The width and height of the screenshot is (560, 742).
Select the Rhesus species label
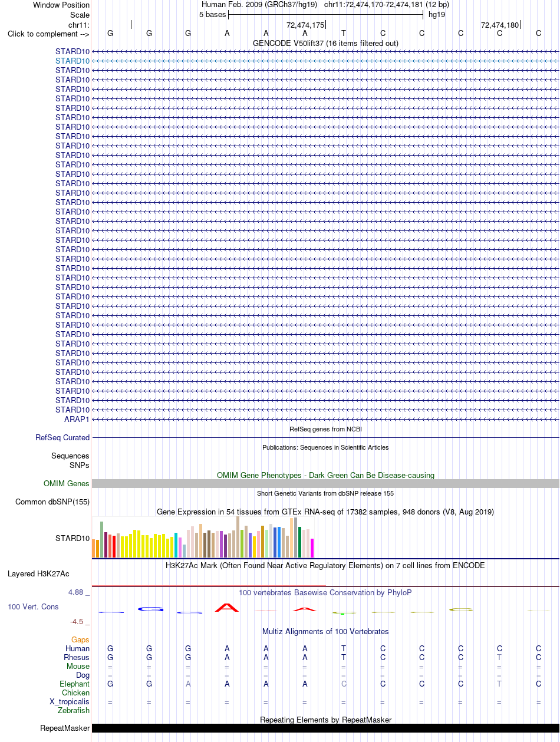(x=77, y=657)
